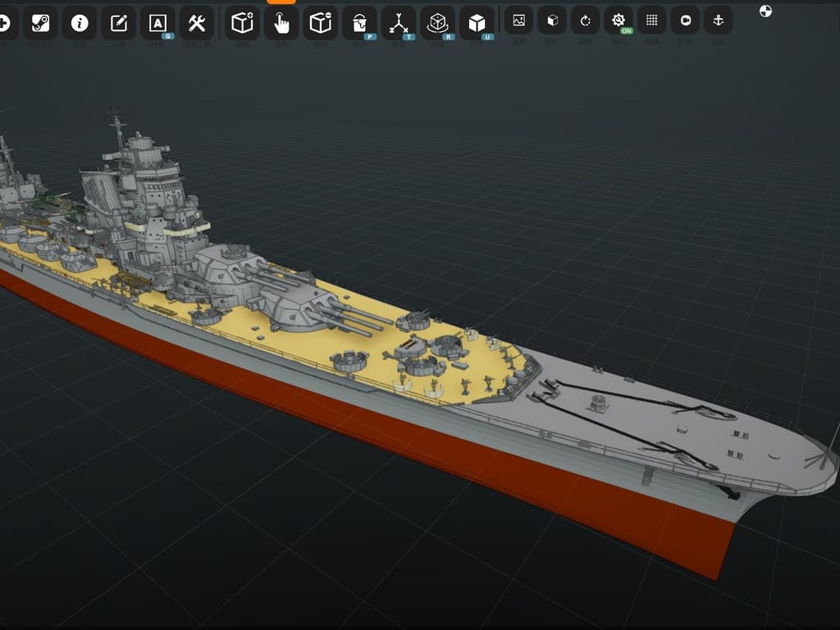Toggle the grid display icon

click(651, 21)
